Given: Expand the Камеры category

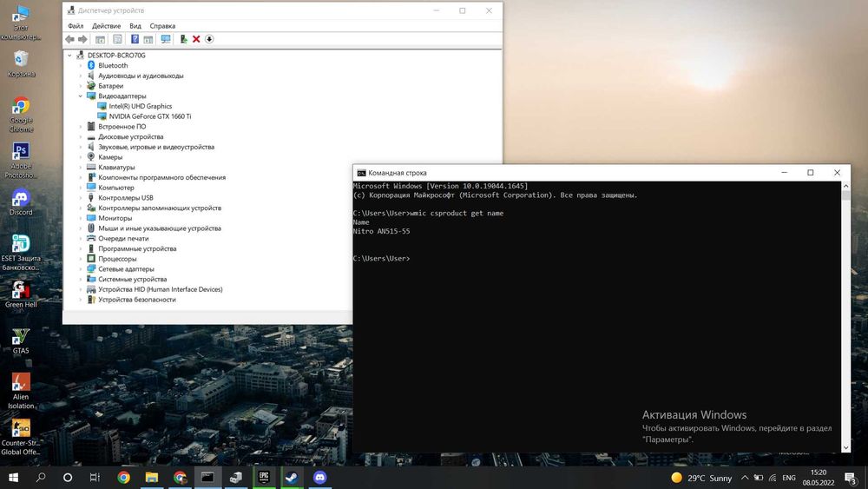Looking at the screenshot, I should (80, 156).
